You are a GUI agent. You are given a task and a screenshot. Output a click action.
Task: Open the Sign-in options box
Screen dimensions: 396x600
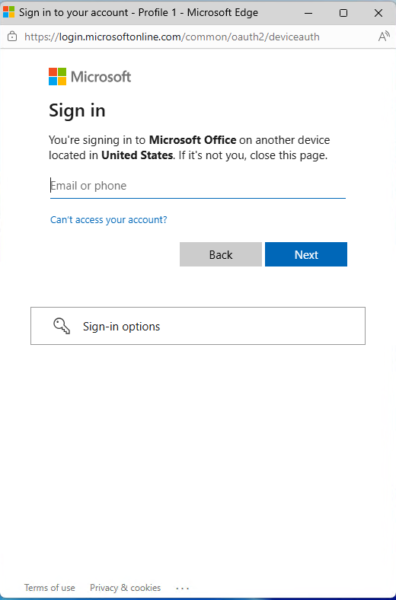click(x=198, y=326)
